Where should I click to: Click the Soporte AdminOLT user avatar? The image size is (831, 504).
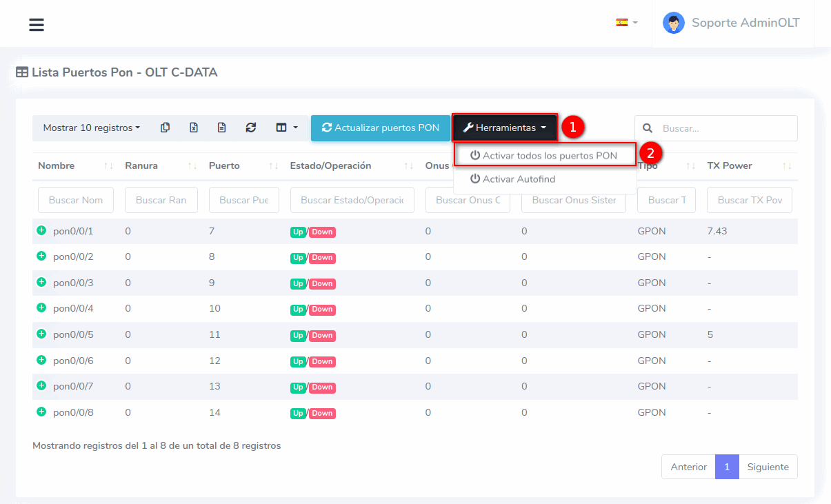pos(673,23)
